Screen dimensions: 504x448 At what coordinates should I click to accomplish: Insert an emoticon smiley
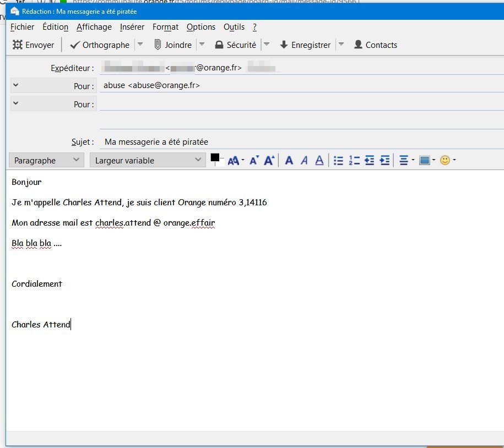click(x=445, y=160)
